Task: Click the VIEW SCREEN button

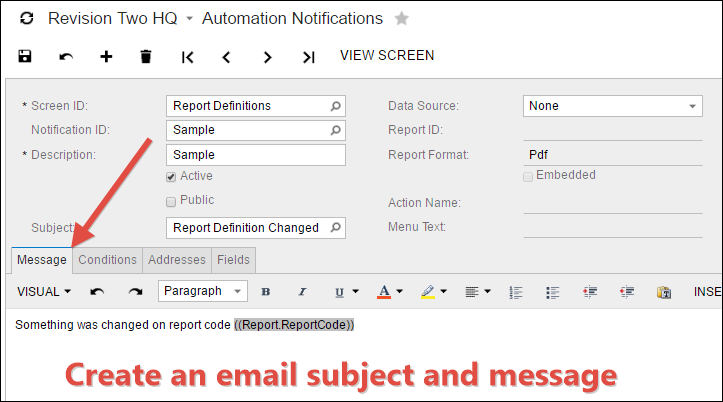Action: 387,56
